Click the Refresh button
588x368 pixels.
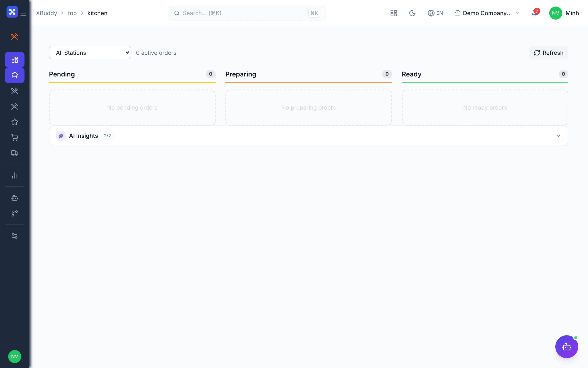click(x=548, y=53)
